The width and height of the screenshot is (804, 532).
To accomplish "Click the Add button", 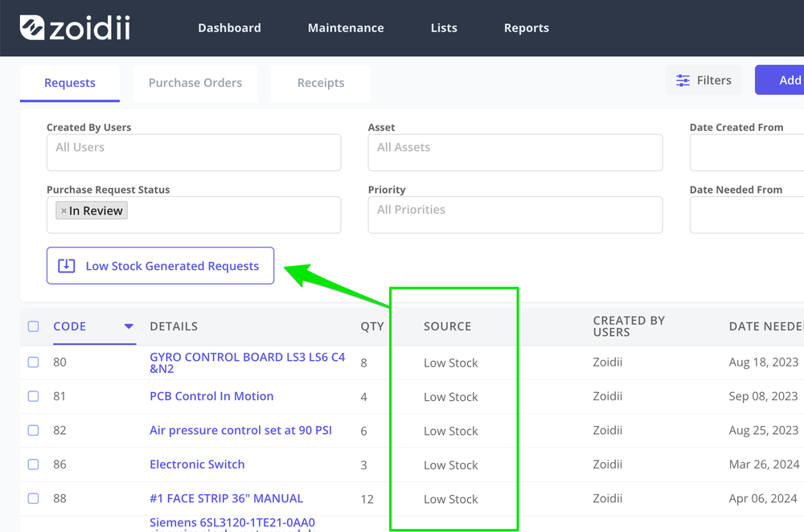I will (779, 80).
